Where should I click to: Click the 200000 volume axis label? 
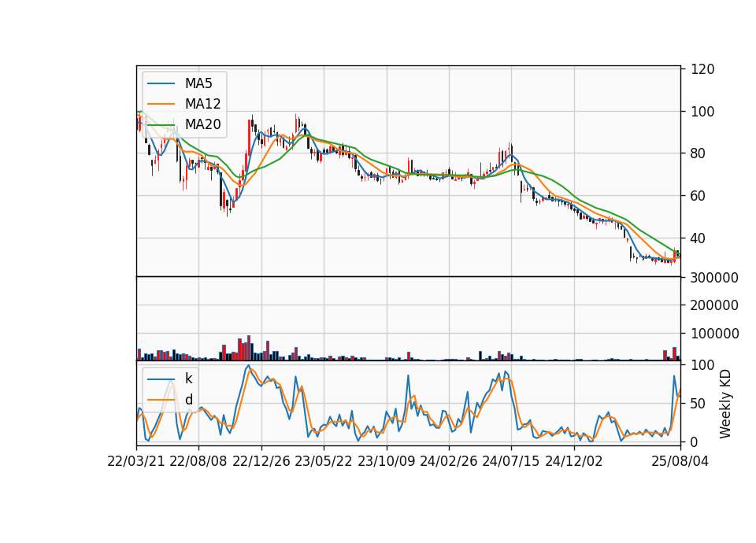pos(714,305)
